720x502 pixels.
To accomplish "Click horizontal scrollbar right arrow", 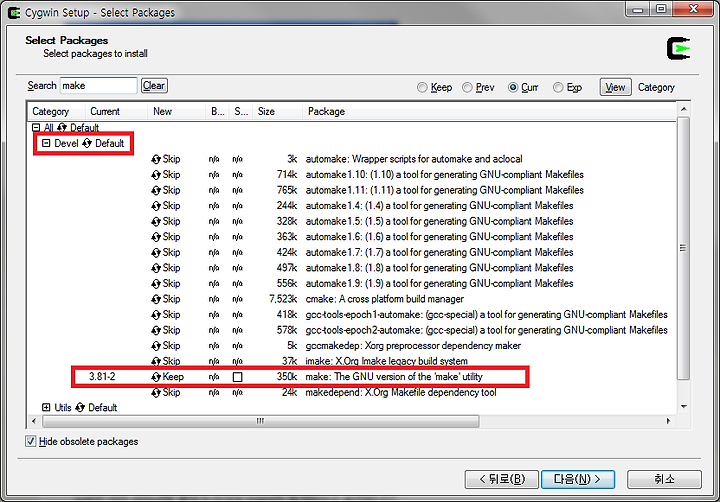I will pos(669,421).
